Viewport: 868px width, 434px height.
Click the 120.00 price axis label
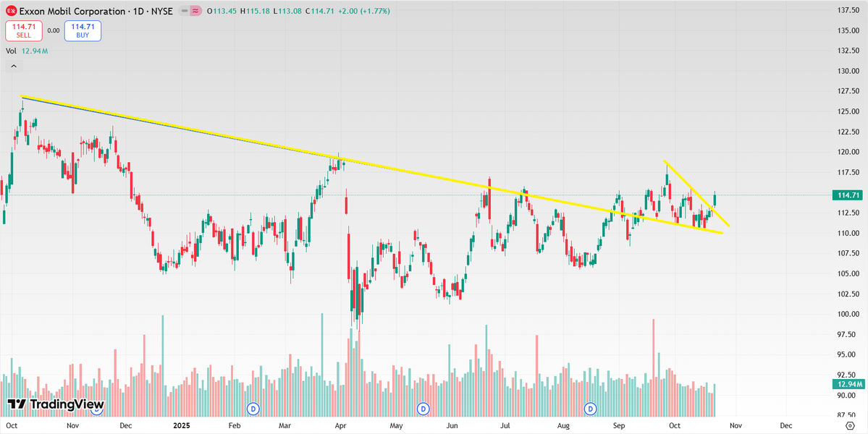(847, 152)
